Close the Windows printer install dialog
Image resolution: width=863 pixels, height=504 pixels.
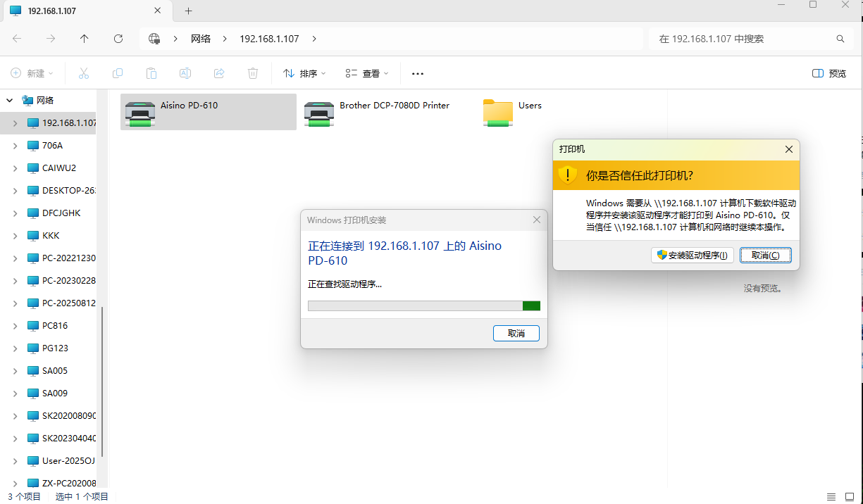[x=537, y=220]
